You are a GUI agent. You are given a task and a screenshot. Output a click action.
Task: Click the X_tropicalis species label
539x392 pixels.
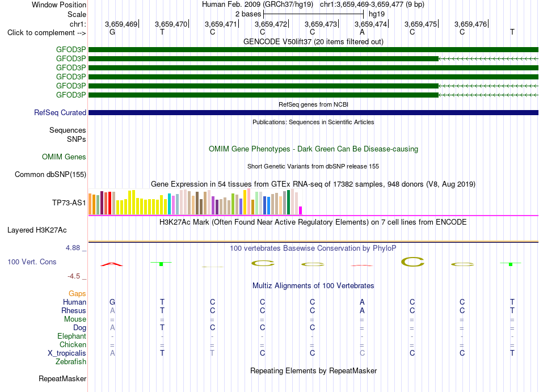point(67,353)
